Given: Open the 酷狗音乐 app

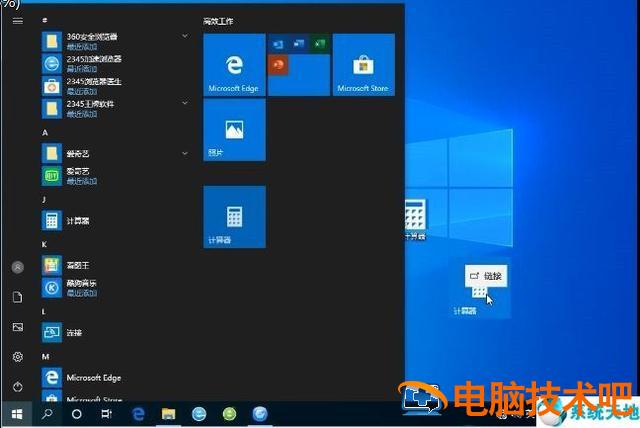Looking at the screenshot, I should 116,288.
